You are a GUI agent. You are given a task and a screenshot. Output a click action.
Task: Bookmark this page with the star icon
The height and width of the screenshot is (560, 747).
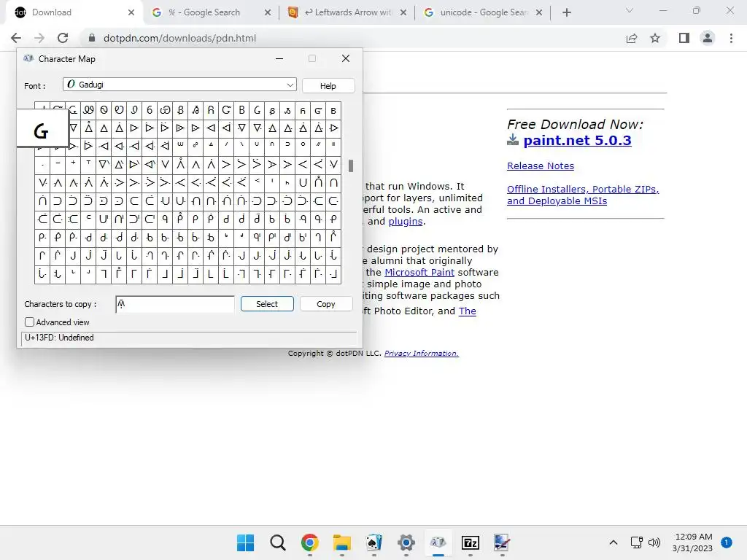[655, 38]
